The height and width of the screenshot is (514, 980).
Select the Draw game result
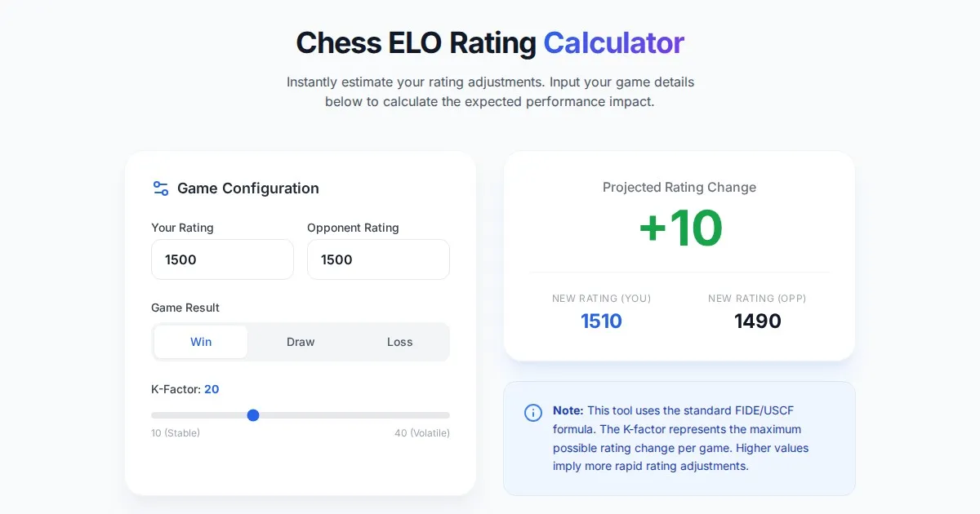point(301,342)
